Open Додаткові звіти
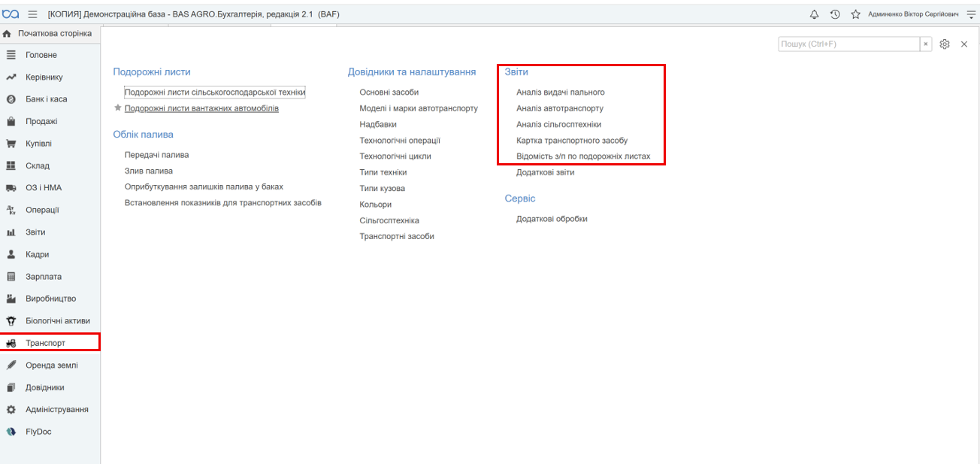 pos(546,172)
